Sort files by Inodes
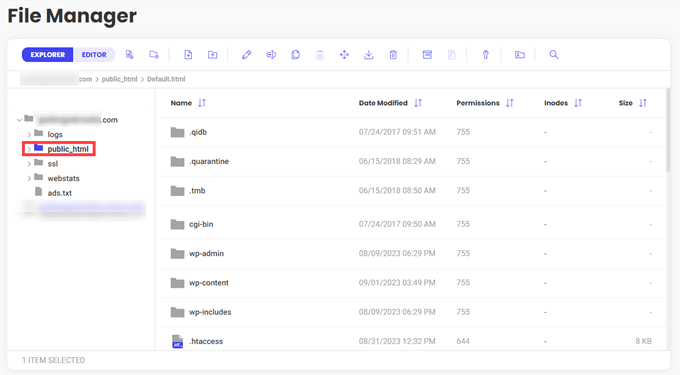Image resolution: width=680 pixels, height=375 pixels. [578, 103]
